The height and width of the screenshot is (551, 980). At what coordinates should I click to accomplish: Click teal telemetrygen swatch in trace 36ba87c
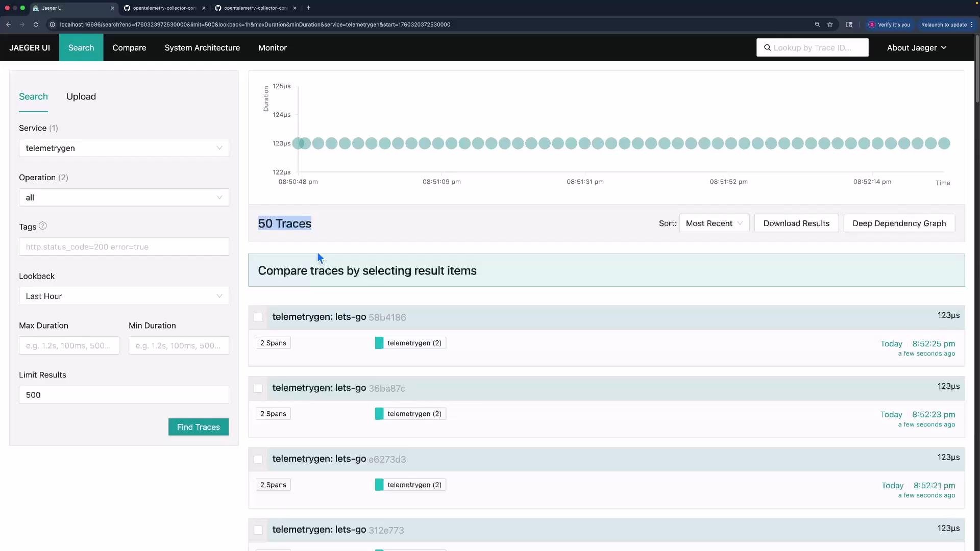pyautogui.click(x=379, y=414)
